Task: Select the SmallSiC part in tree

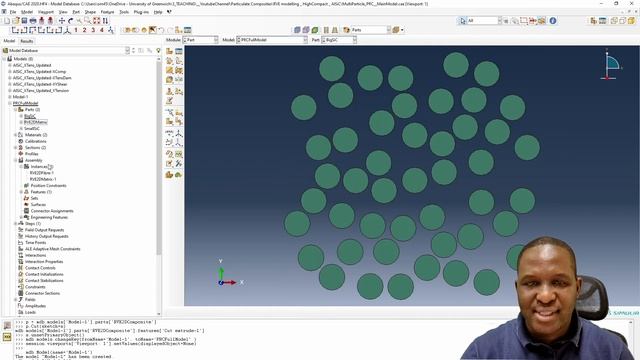Action: click(32, 129)
